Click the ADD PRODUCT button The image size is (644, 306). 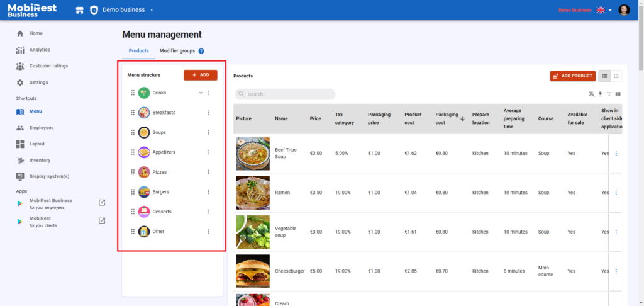[x=572, y=76]
